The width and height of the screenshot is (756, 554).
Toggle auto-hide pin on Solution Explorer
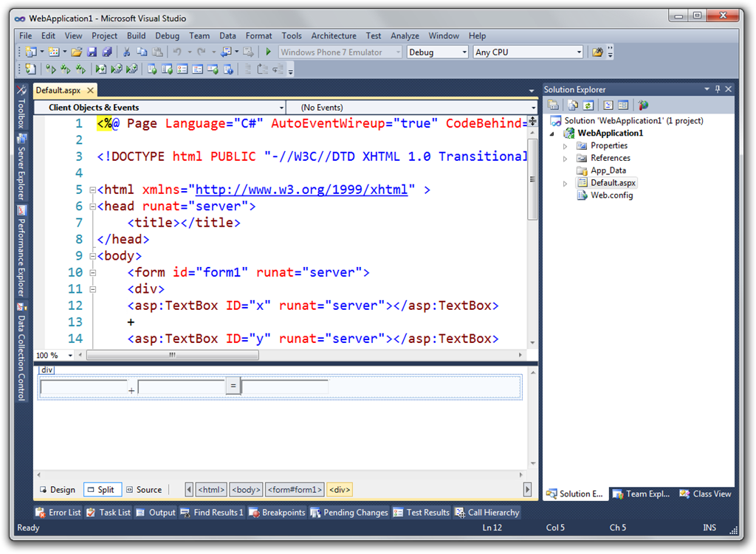717,89
